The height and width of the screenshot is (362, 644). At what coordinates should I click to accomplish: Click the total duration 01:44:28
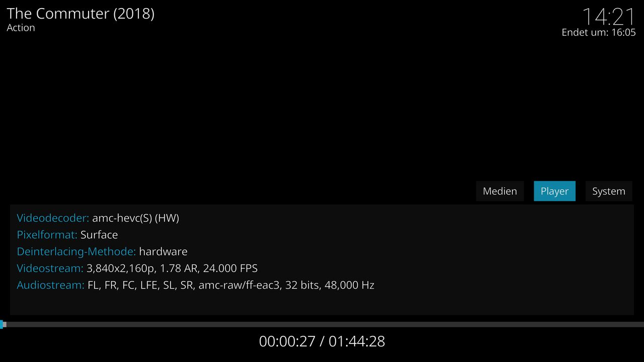click(x=357, y=341)
